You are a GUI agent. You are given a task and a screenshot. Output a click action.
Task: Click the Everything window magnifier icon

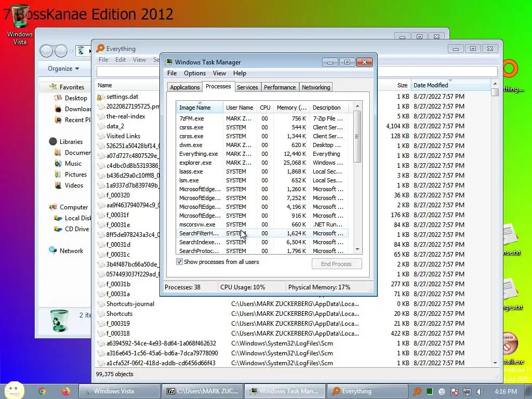pos(100,48)
